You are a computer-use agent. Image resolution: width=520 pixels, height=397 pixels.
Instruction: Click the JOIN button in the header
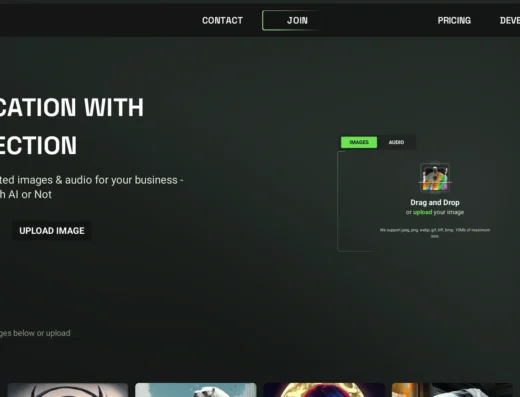[292, 20]
